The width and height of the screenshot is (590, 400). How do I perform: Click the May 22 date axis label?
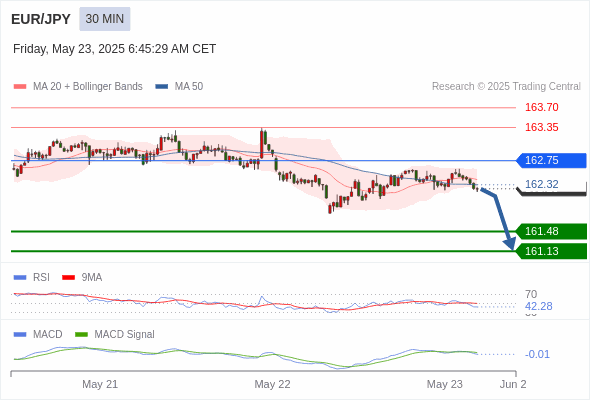pos(272,384)
